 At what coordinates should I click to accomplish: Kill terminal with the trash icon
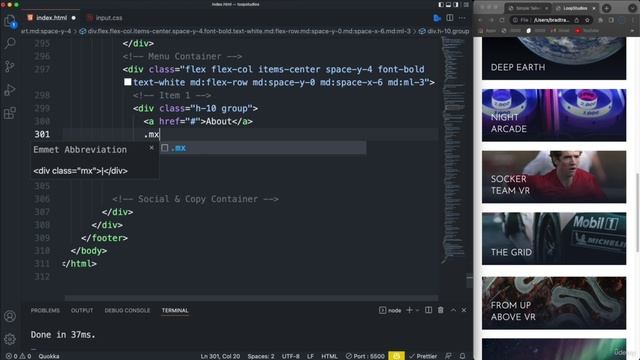tap(441, 310)
